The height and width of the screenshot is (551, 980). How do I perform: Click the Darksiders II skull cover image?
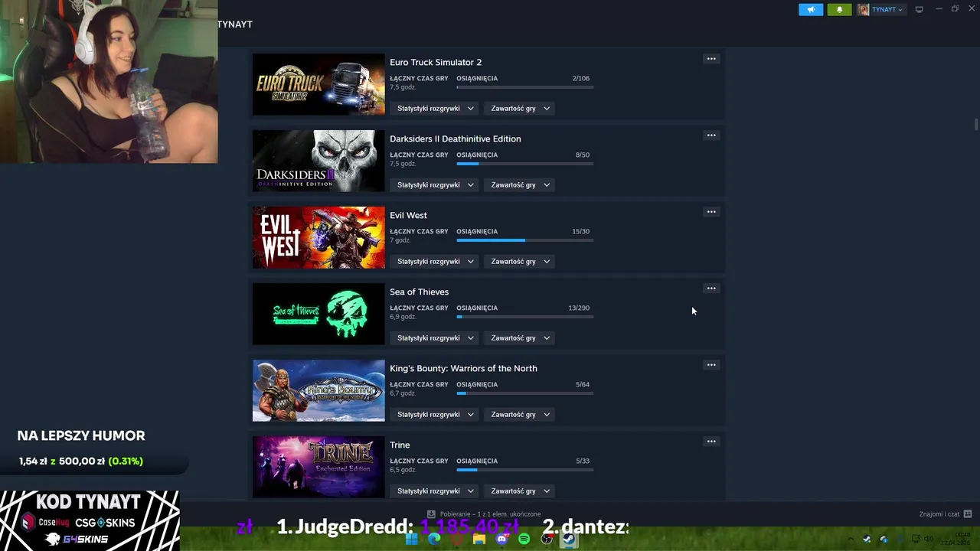tap(318, 161)
